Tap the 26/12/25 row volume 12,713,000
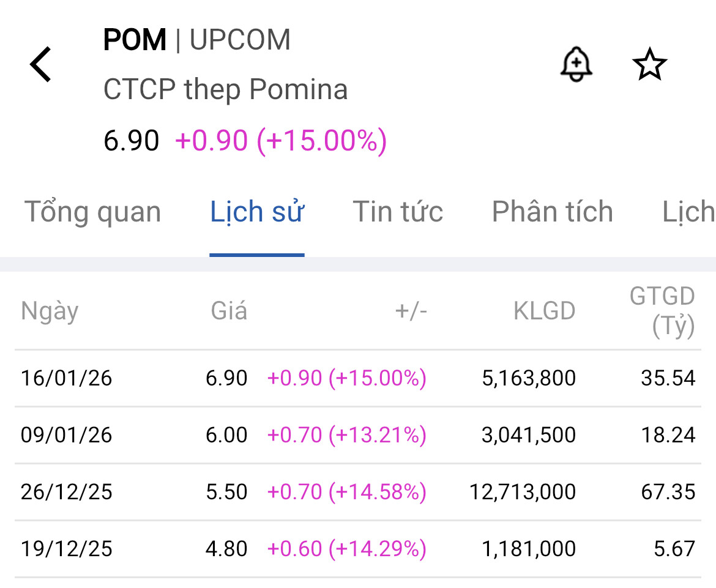716x588 pixels. coord(522,492)
